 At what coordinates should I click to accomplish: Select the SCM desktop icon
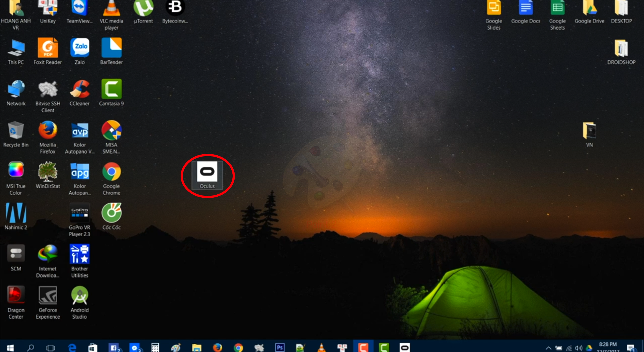pyautogui.click(x=16, y=258)
